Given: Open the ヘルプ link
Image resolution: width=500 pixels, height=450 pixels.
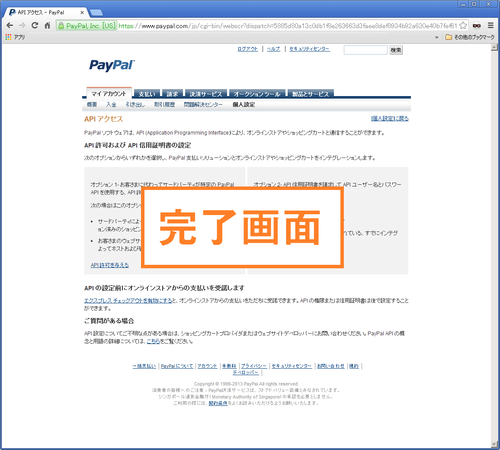Looking at the screenshot, I should click(273, 49).
